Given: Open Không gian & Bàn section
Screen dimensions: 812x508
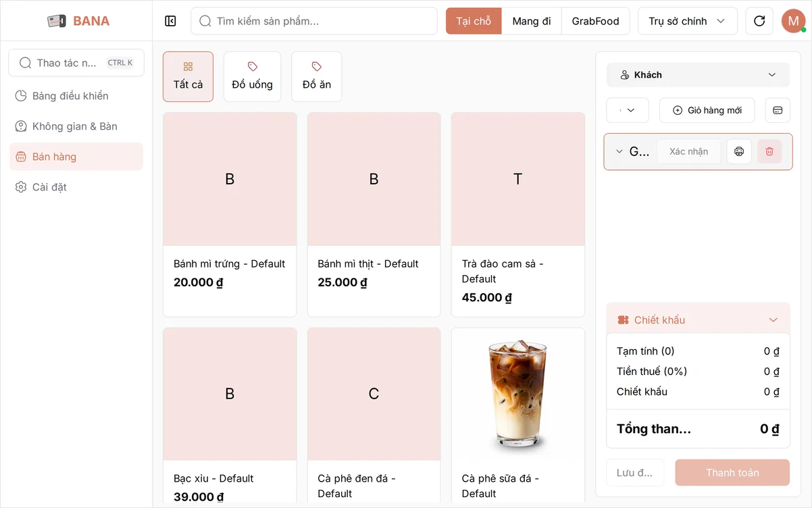Looking at the screenshot, I should pyautogui.click(x=76, y=126).
